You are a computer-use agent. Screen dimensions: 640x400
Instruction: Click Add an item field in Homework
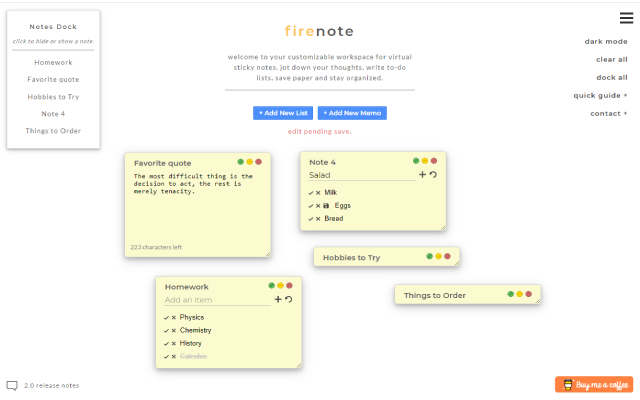(x=217, y=300)
